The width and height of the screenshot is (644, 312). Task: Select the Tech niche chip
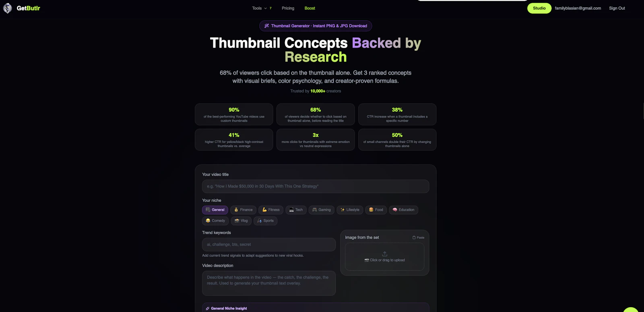[296, 210]
